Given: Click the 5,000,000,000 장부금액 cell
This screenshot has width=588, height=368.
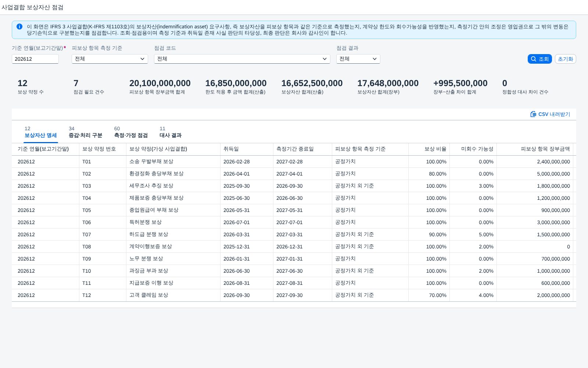Looking at the screenshot, I should pos(535,174).
